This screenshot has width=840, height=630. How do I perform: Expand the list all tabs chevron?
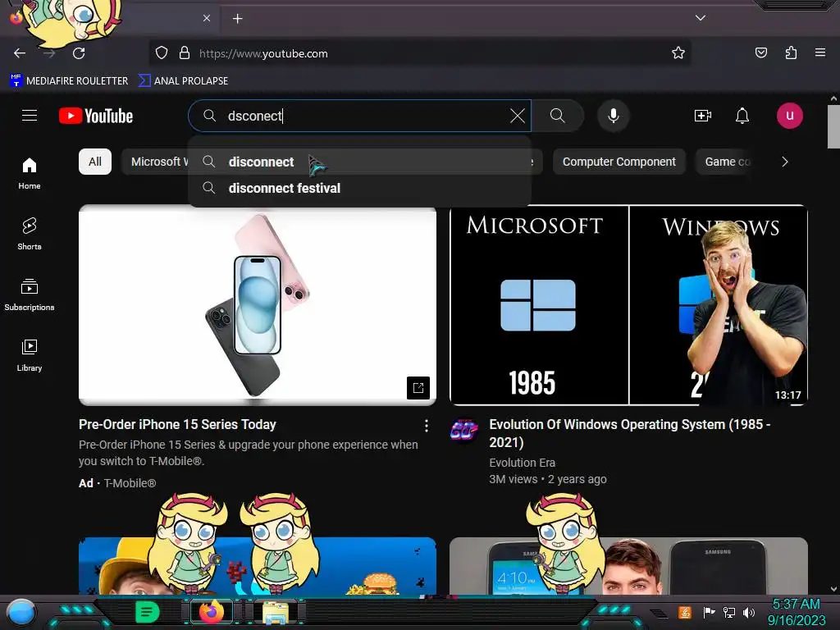point(701,18)
